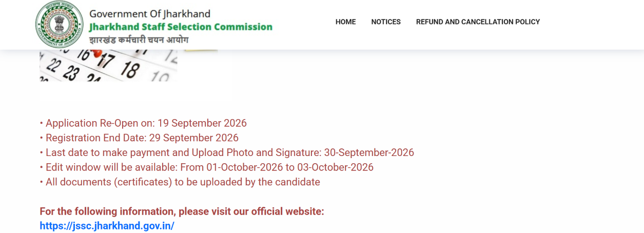Click the All documents to be uploaded line

pos(180,182)
